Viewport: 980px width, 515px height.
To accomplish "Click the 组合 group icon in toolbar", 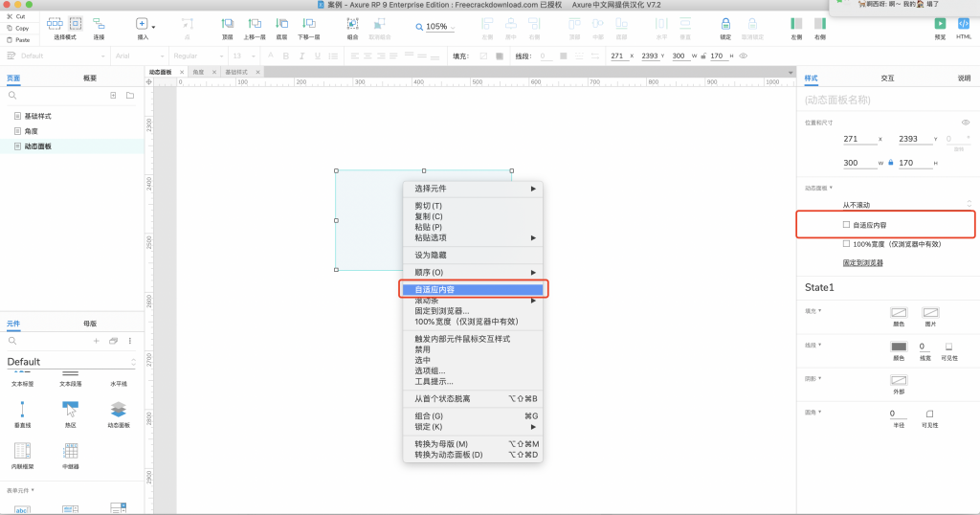I will pyautogui.click(x=352, y=23).
